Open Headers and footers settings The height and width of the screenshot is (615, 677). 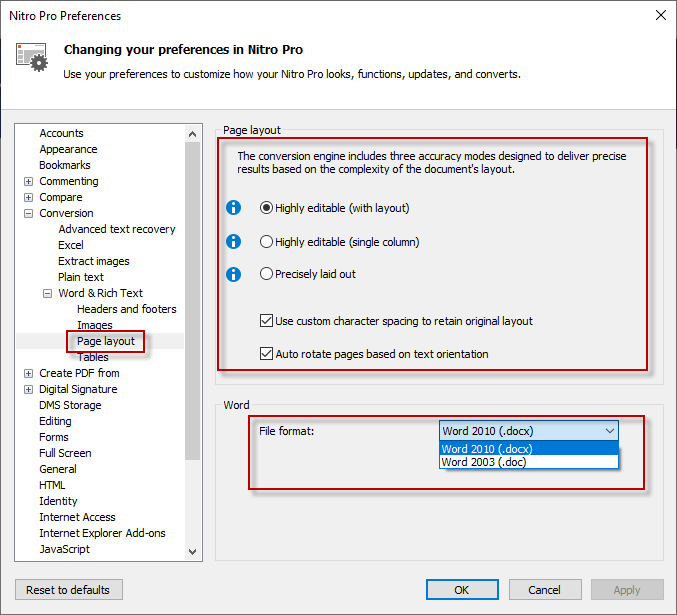click(x=127, y=309)
